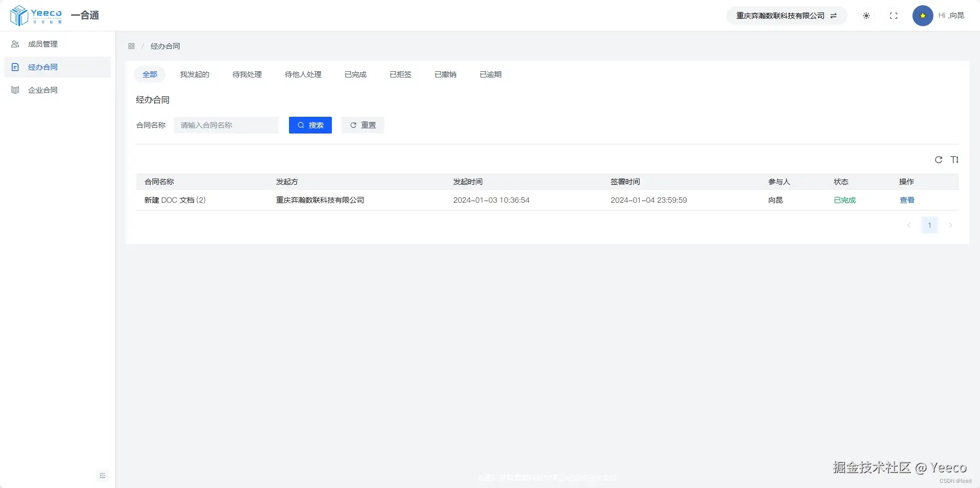Open 成员管理 in the sidebar

(58, 44)
